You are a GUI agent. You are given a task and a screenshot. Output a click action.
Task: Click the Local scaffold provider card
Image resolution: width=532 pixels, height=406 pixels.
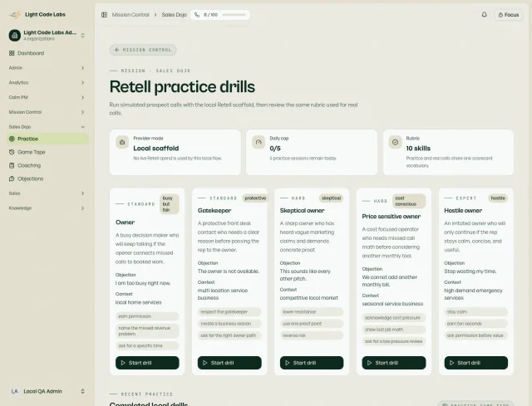tap(175, 152)
